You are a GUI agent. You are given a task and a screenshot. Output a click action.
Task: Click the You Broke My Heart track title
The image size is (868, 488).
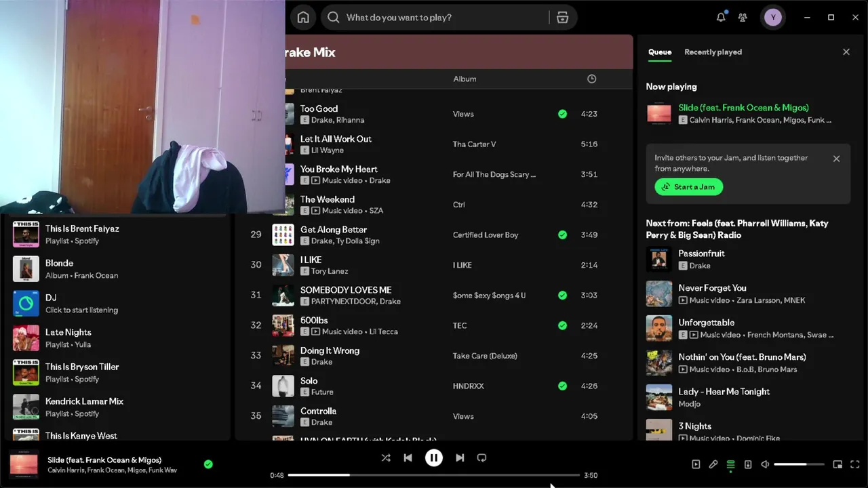338,169
